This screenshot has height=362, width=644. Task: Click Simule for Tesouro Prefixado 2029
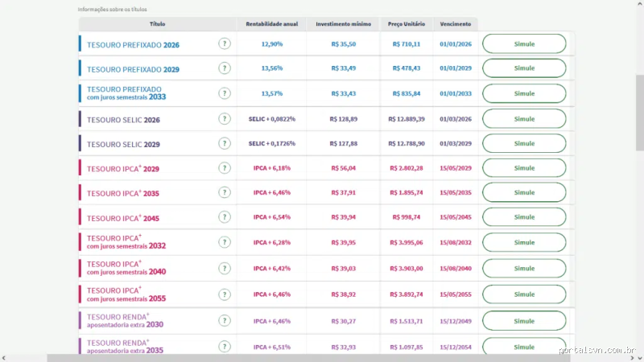(x=524, y=68)
